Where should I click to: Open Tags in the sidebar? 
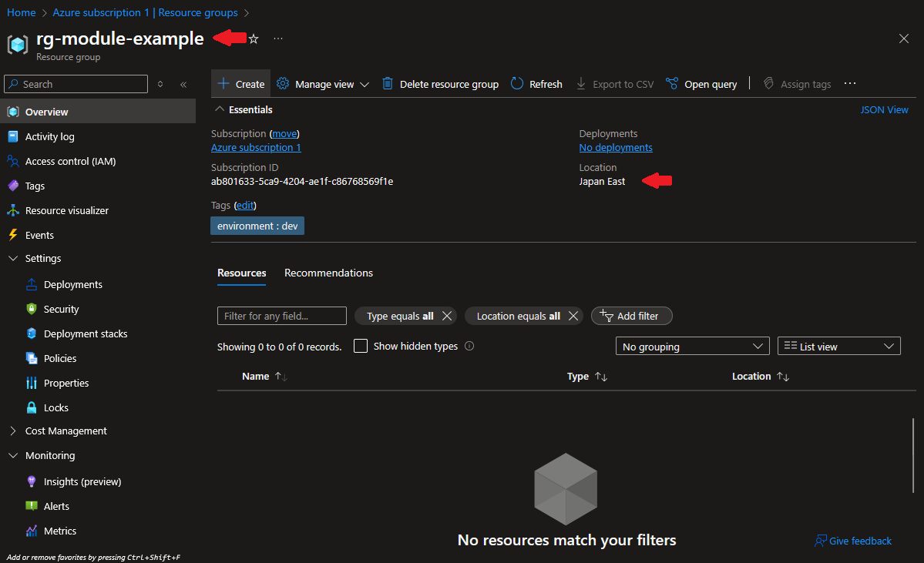(x=35, y=186)
